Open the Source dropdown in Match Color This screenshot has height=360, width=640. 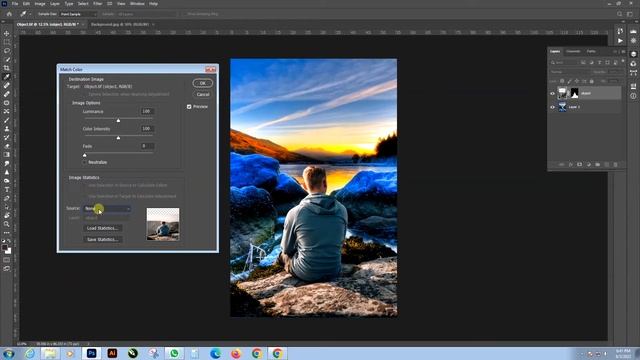tap(107, 209)
